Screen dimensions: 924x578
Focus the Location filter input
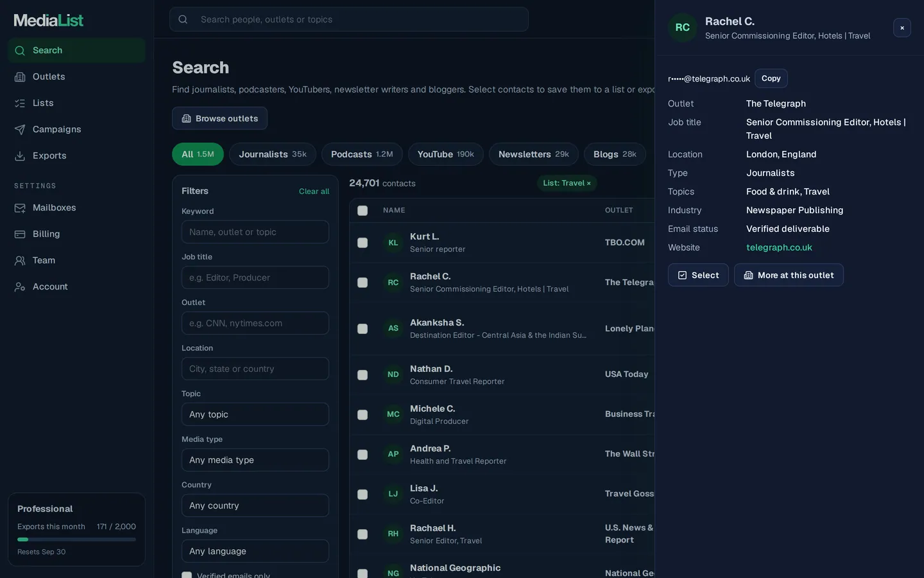pyautogui.click(x=255, y=369)
